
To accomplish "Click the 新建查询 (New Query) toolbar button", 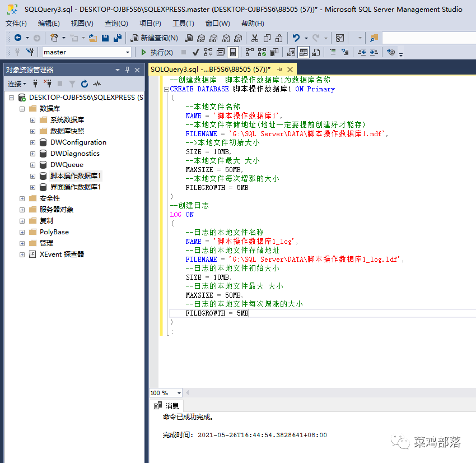I will (154, 38).
